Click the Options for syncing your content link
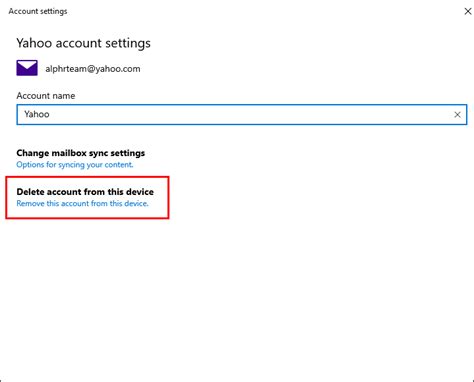Viewport: 474px width, 382px height. tap(75, 165)
